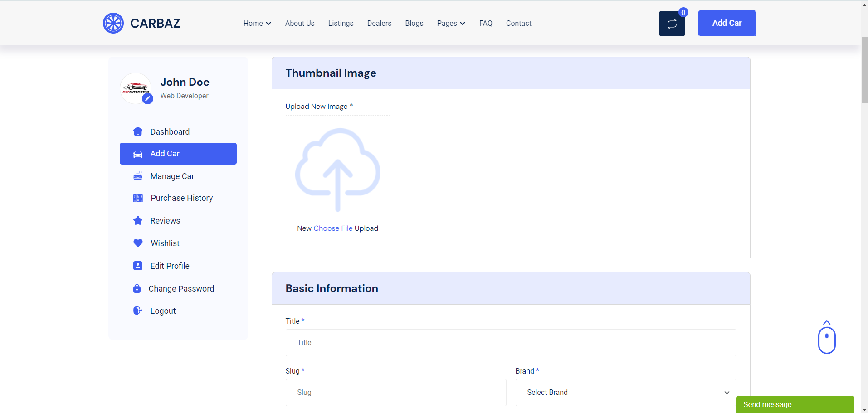
Task: Open the Send message chat widget
Action: pos(795,404)
